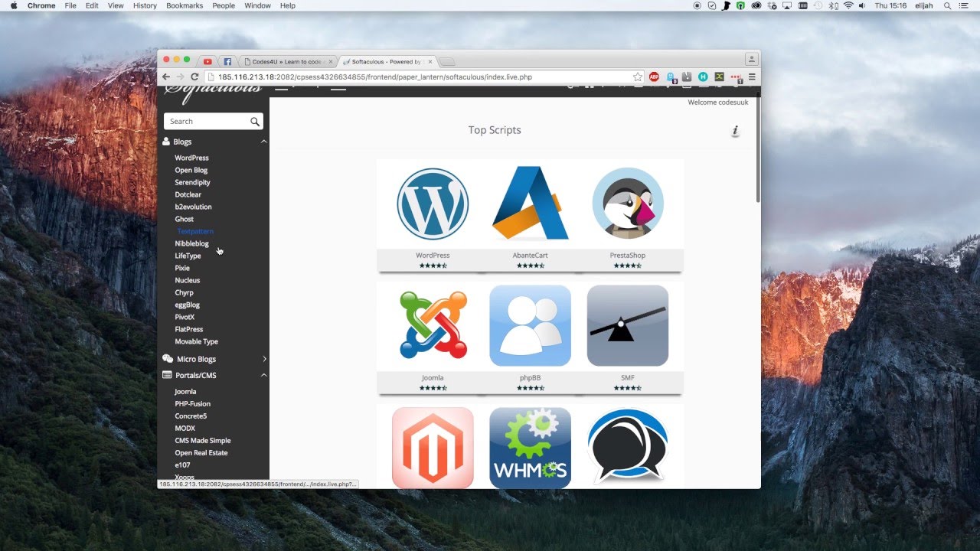Viewport: 980px width, 551px height.
Task: Open the Nucleus link
Action: pos(187,280)
